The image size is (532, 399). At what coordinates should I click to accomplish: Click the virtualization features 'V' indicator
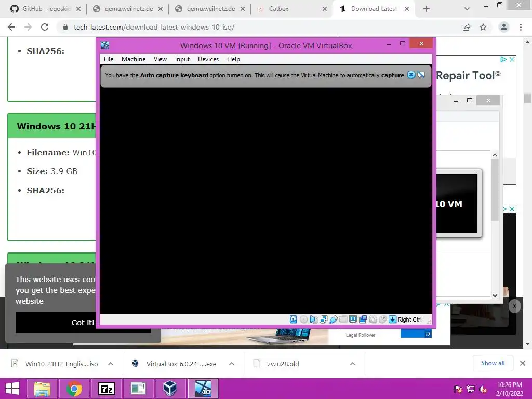373,320
